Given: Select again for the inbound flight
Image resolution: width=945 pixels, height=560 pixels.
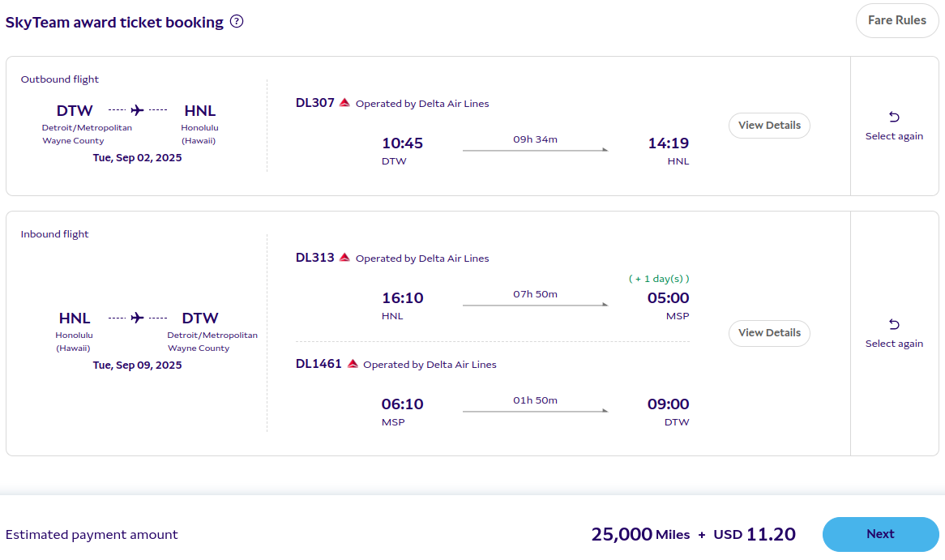Looking at the screenshot, I should click(x=894, y=333).
